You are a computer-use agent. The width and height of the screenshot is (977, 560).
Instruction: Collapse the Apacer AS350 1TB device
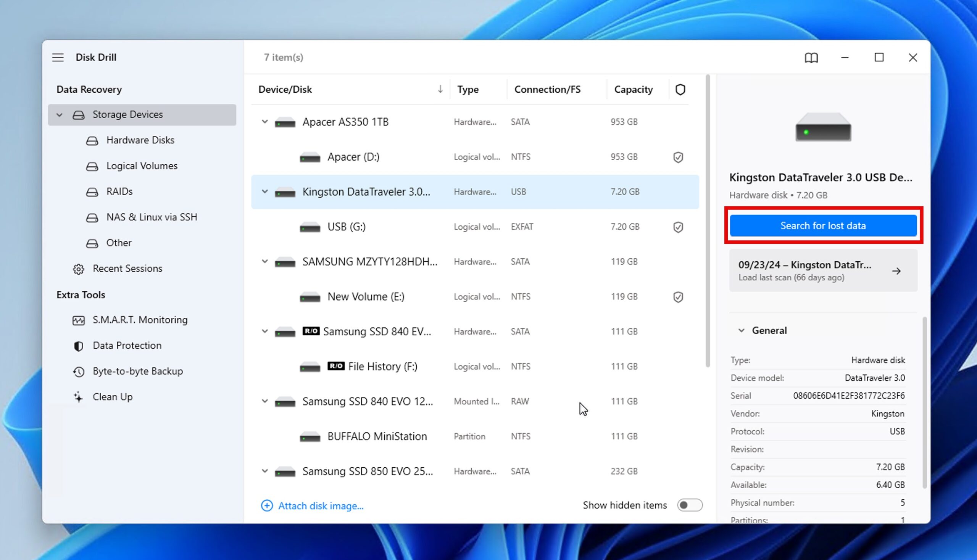click(264, 121)
